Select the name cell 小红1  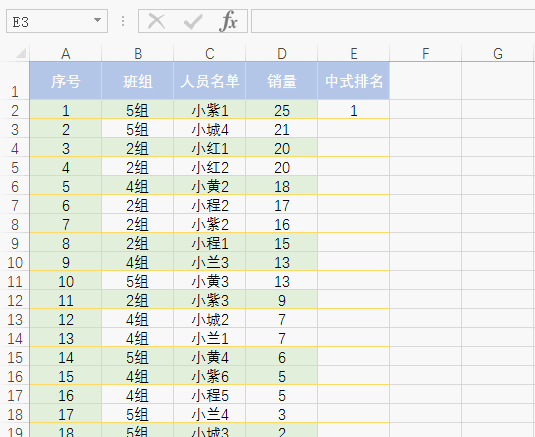[209, 147]
